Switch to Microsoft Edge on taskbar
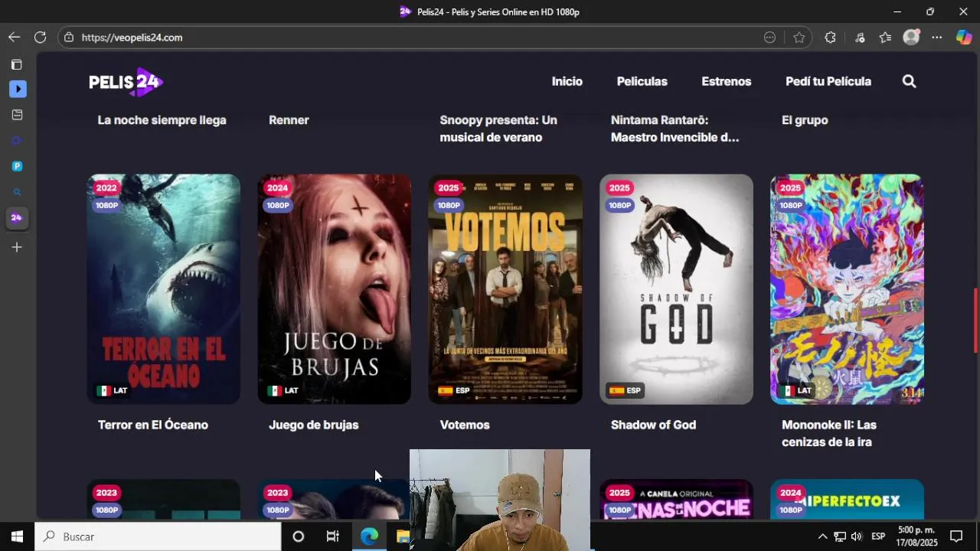Screen dimensions: 980x551 point(369,536)
